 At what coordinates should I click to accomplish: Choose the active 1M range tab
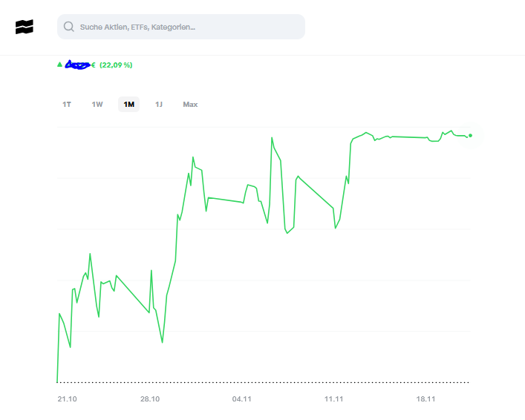(x=128, y=105)
